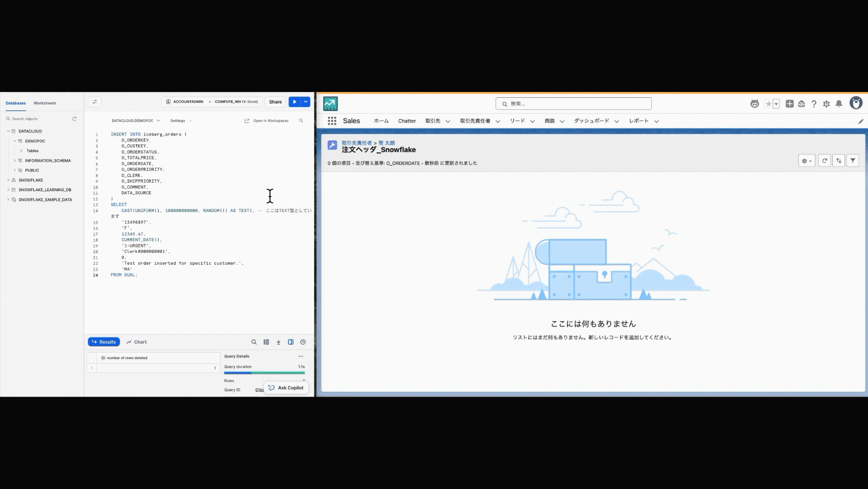The height and width of the screenshot is (489, 868).
Task: Open the column selector icon in results
Action: coord(266,342)
